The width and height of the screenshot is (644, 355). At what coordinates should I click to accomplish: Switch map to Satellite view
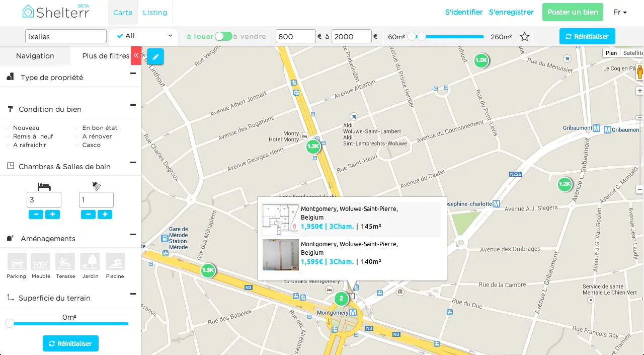[x=632, y=53]
